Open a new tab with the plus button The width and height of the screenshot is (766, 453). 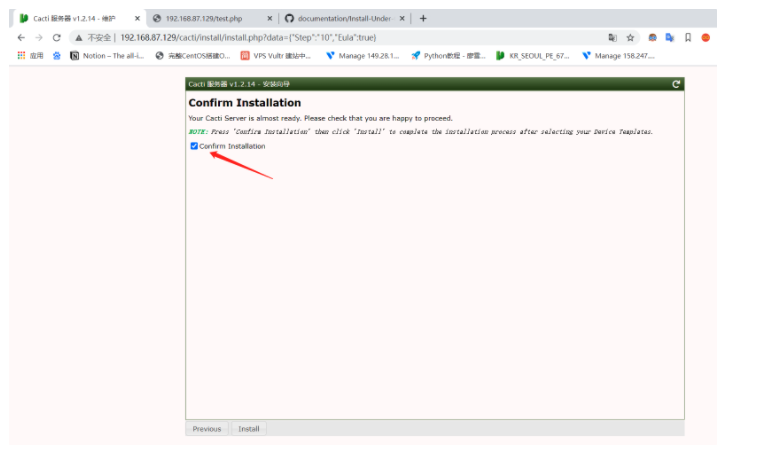(x=423, y=18)
